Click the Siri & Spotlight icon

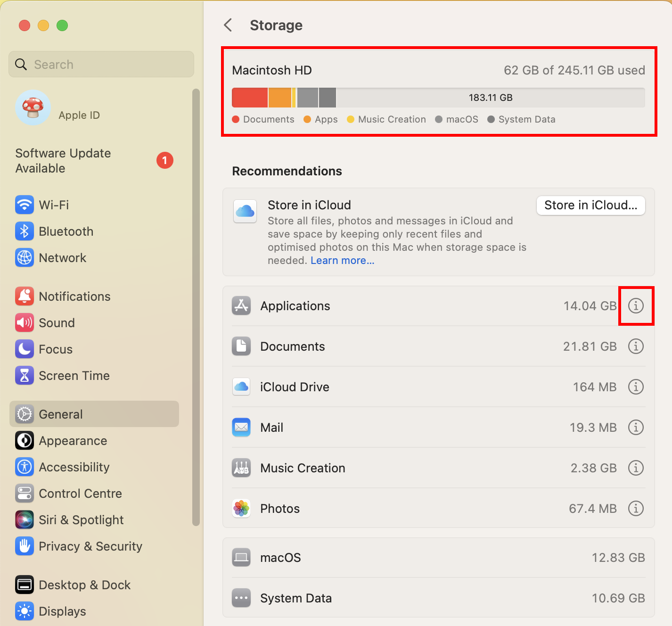tap(25, 520)
